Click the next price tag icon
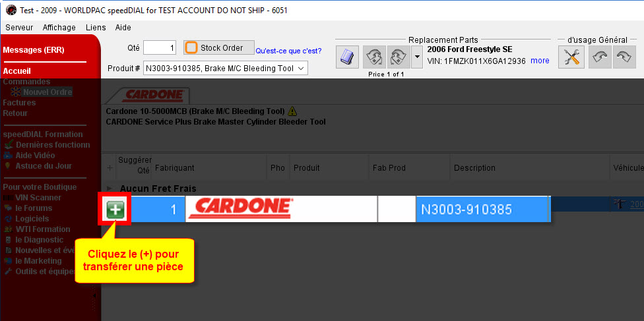The image size is (644, 321). point(399,57)
